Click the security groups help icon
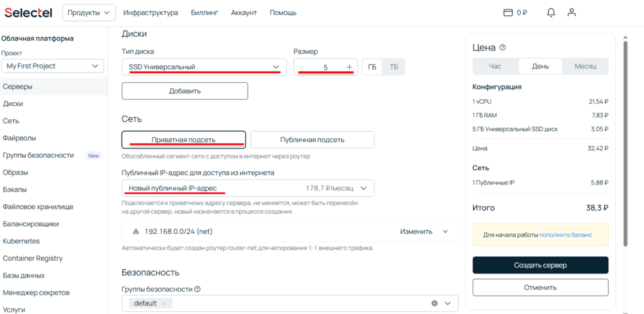 (x=197, y=289)
